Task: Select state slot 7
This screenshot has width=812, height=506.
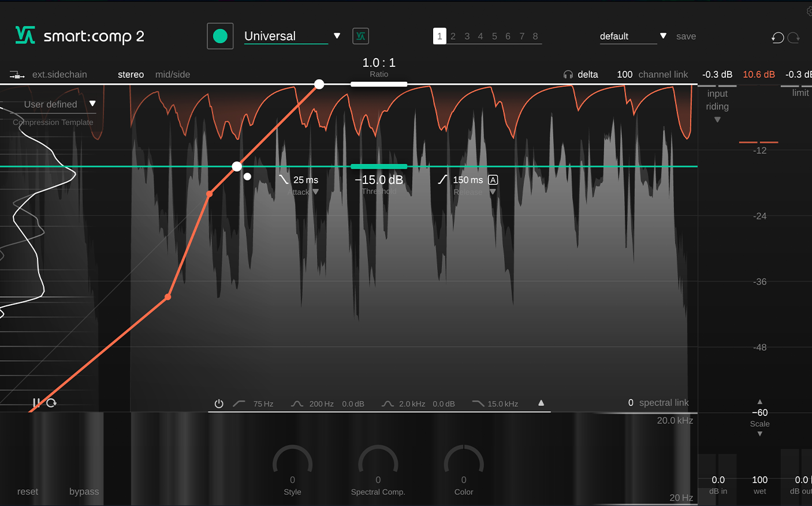Action: (x=522, y=36)
